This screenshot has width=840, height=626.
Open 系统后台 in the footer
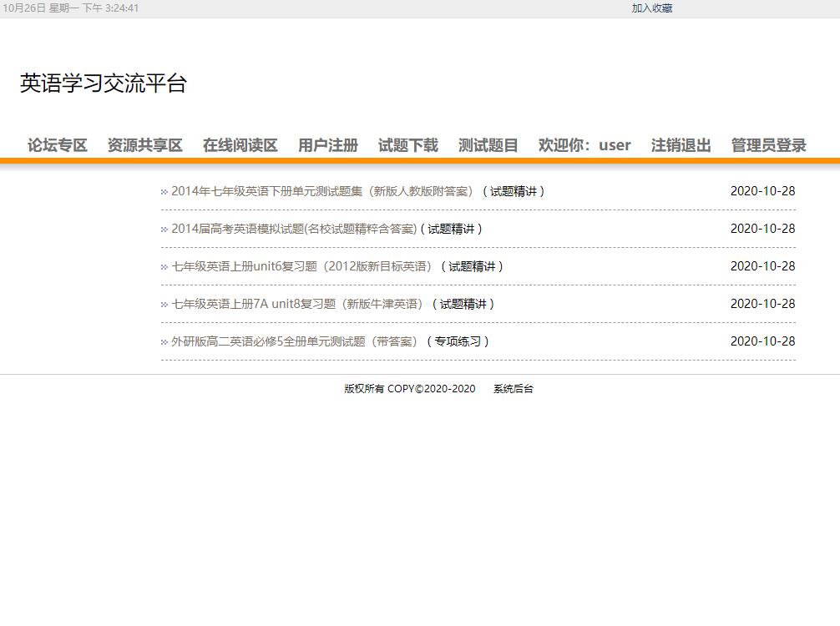click(512, 388)
